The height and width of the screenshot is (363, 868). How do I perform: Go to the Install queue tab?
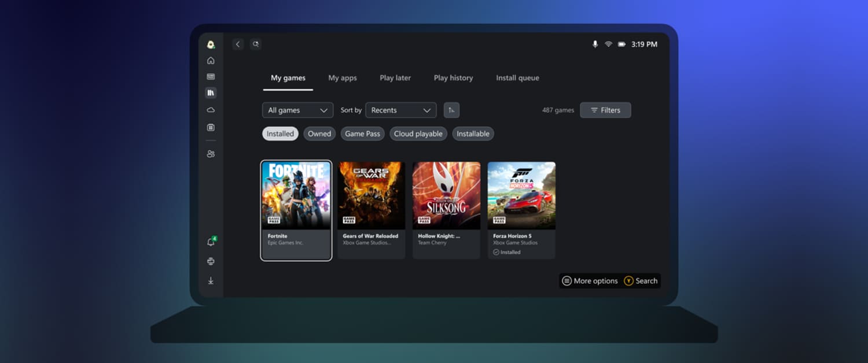coord(517,78)
